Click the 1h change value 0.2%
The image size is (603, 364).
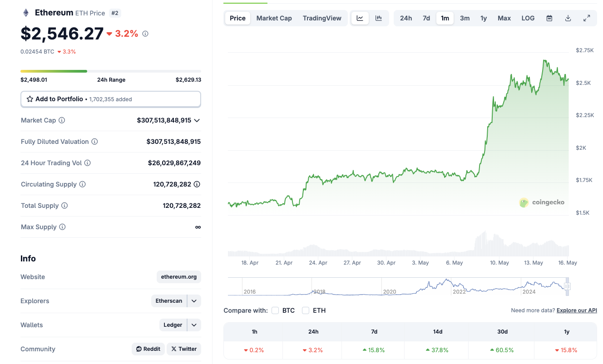(x=254, y=350)
